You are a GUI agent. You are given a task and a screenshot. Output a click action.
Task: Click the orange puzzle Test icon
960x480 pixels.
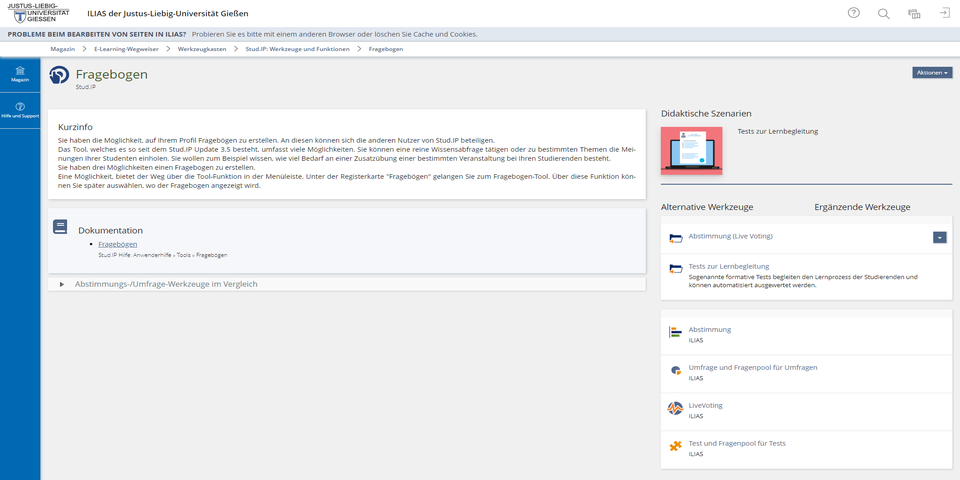(x=675, y=446)
